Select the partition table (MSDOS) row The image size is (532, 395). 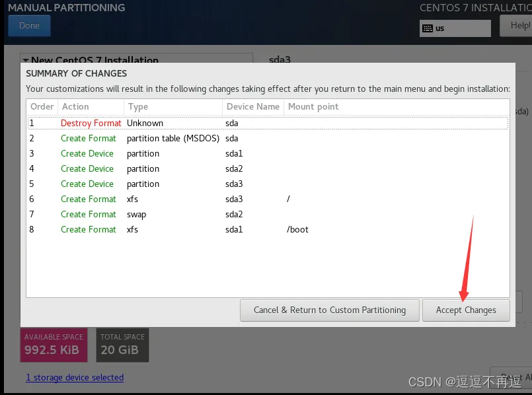pyautogui.click(x=268, y=138)
